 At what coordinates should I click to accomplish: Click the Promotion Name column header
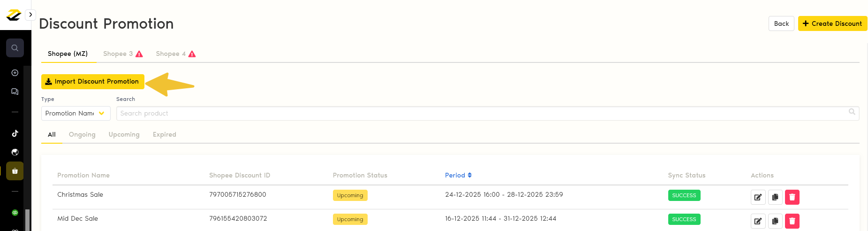pyautogui.click(x=83, y=175)
